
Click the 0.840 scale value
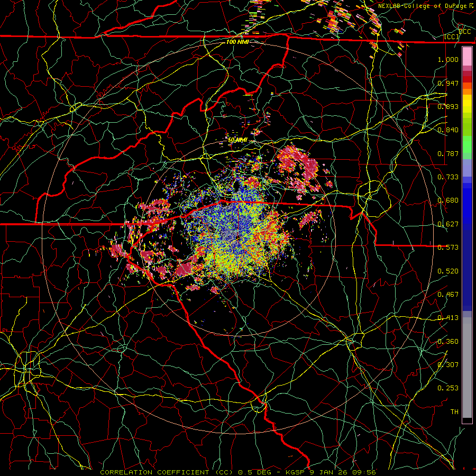[448, 130]
